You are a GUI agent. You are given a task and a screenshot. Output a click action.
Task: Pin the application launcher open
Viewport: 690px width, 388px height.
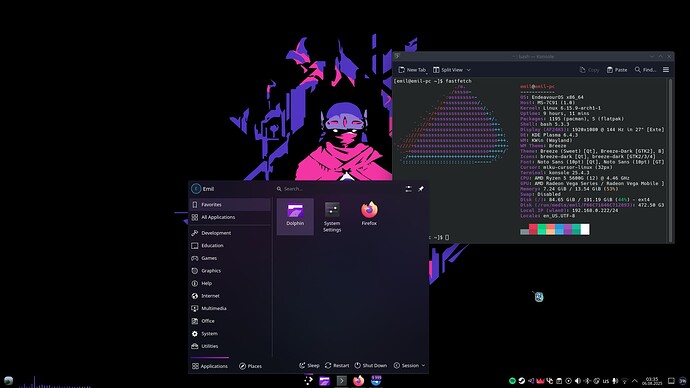coord(421,189)
